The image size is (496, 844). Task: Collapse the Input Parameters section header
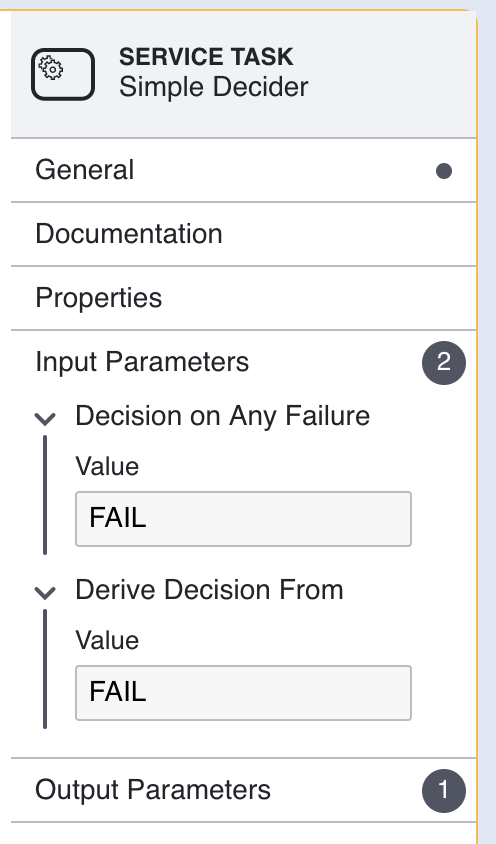pyautogui.click(x=243, y=362)
